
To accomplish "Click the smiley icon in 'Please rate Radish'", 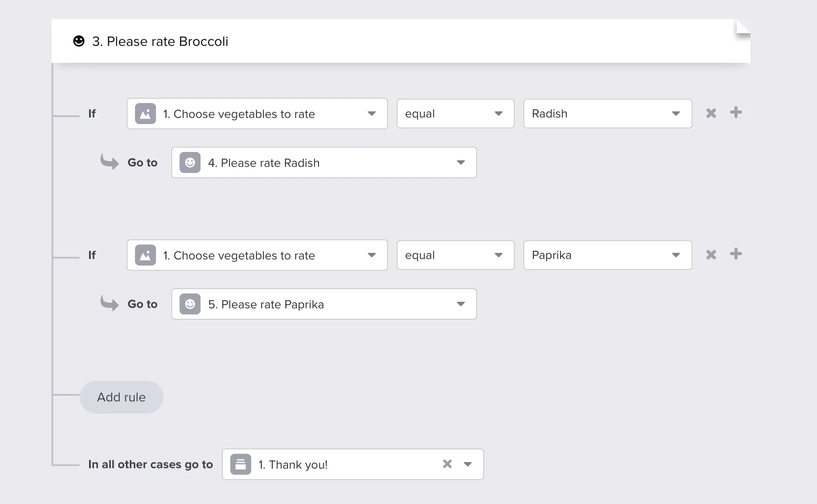I will (x=190, y=163).
